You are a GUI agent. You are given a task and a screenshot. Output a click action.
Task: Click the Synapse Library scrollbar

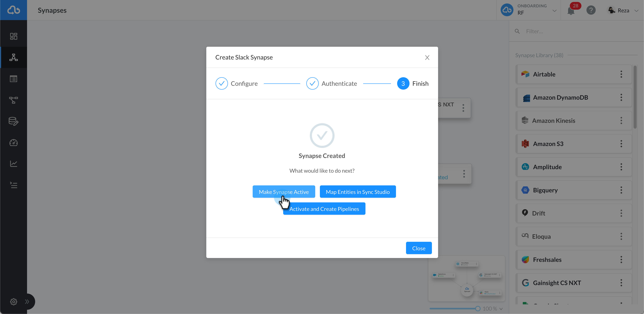click(635, 97)
